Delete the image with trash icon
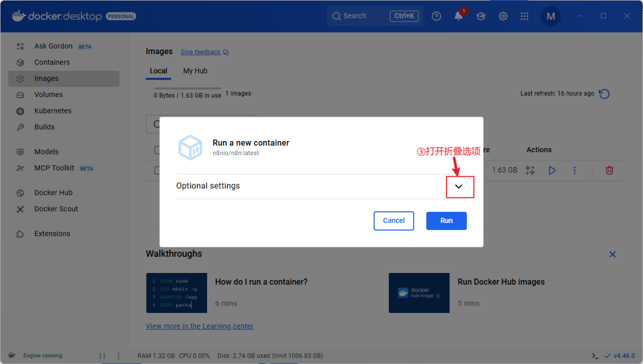This screenshot has height=364, width=643. pyautogui.click(x=610, y=170)
